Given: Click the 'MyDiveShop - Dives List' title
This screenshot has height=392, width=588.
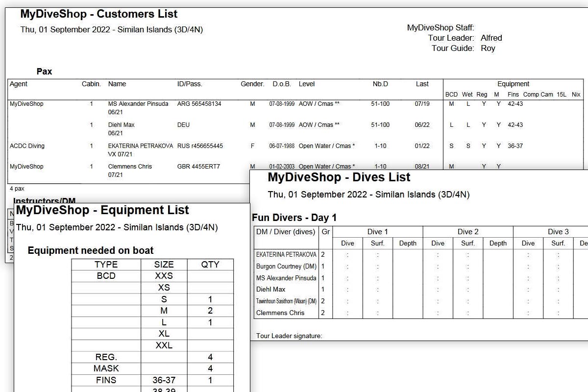Looking at the screenshot, I should pos(339,177).
